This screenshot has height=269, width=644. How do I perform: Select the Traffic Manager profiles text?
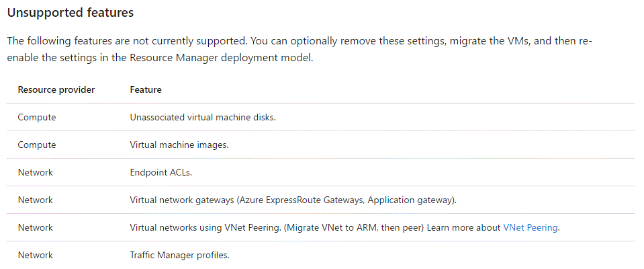(180, 255)
